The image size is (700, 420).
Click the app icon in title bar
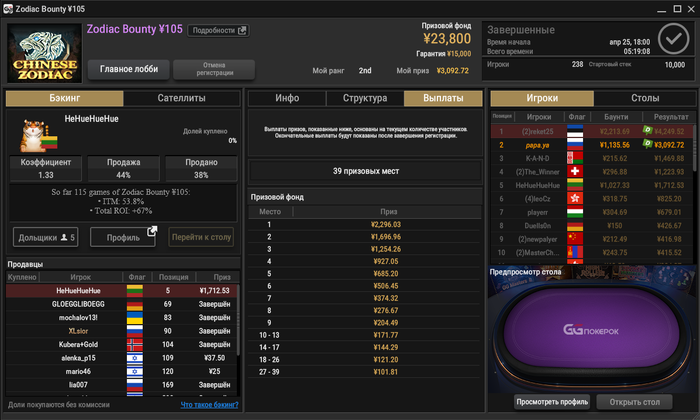click(8, 8)
